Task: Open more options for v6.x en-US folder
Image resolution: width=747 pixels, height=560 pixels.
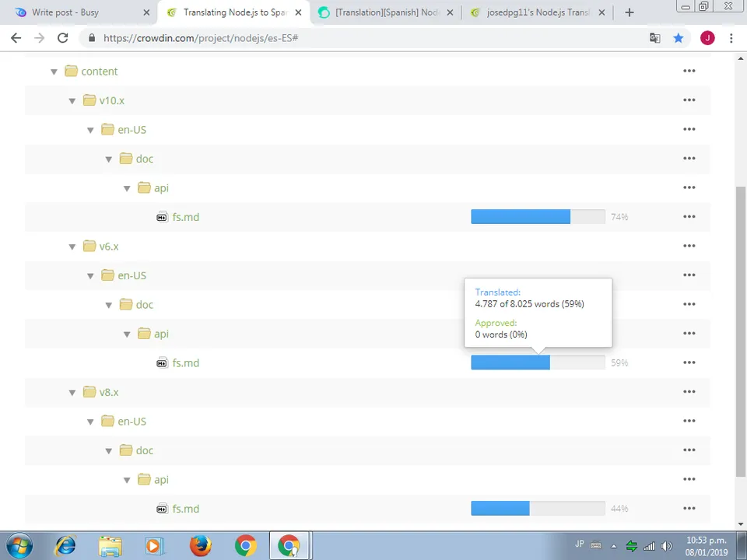Action: click(x=689, y=275)
